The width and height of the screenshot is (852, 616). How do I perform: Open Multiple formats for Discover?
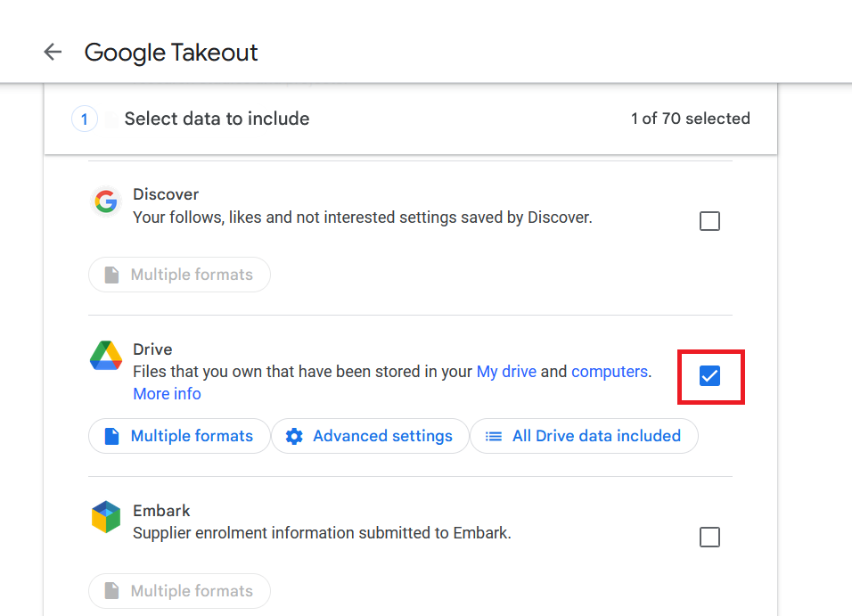click(x=179, y=275)
